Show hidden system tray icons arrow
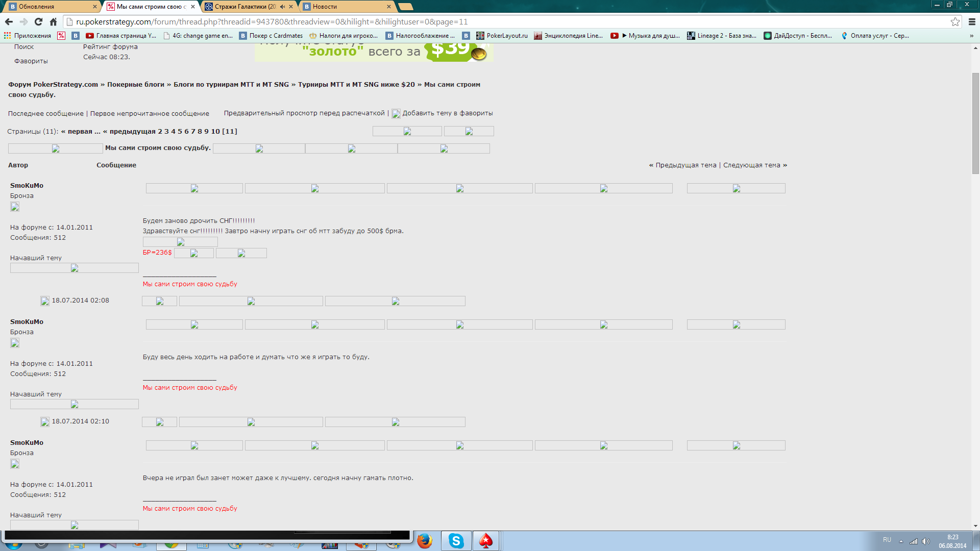 [x=901, y=541]
